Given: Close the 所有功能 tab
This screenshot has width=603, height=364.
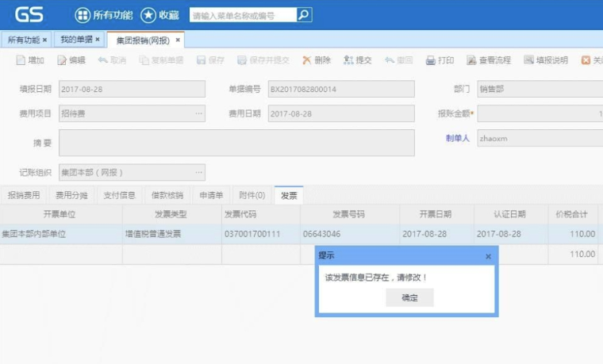Looking at the screenshot, I should pyautogui.click(x=45, y=40).
